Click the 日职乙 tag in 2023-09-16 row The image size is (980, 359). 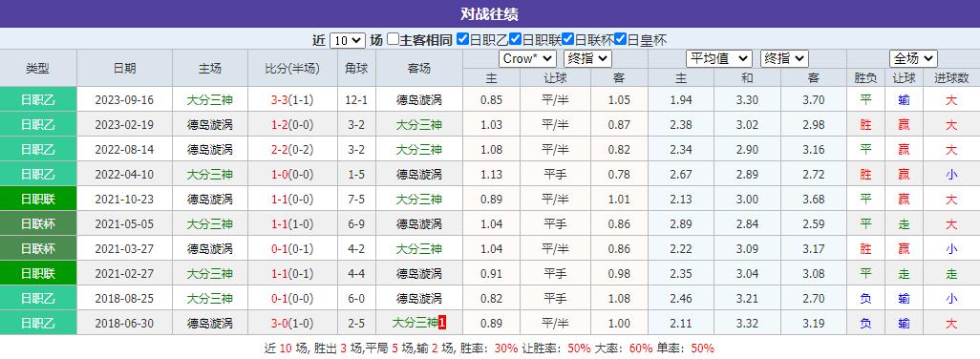pyautogui.click(x=38, y=100)
